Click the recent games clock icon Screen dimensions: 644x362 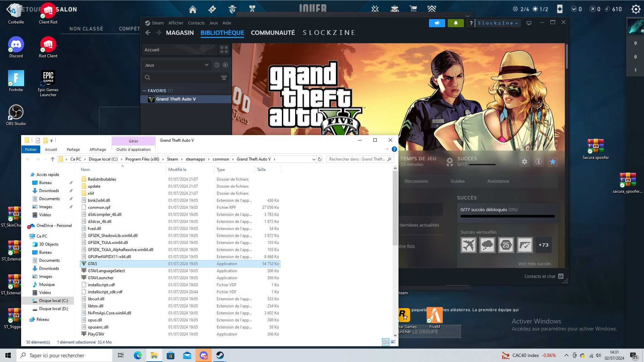217,65
